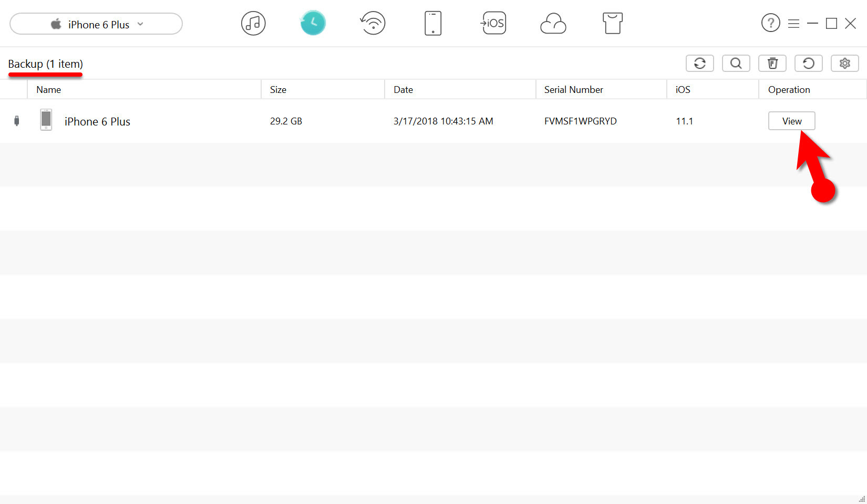
Task: Open the hamburger menu icon
Action: point(793,24)
